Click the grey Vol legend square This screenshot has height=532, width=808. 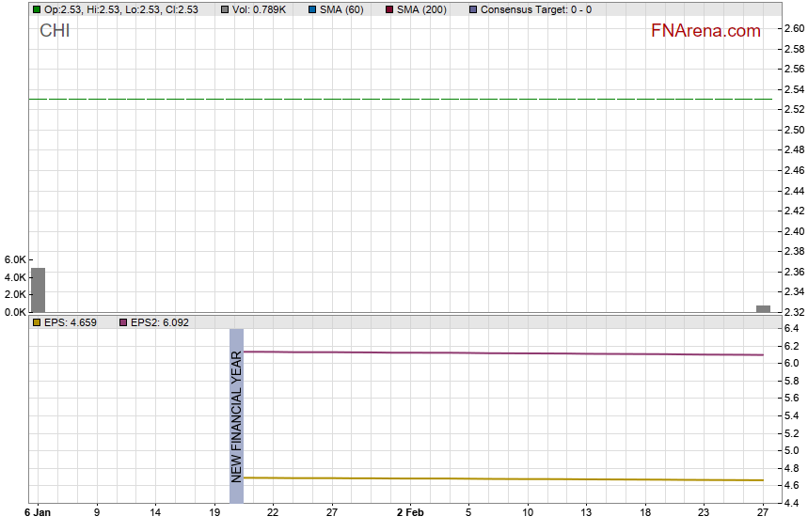pyautogui.click(x=225, y=9)
